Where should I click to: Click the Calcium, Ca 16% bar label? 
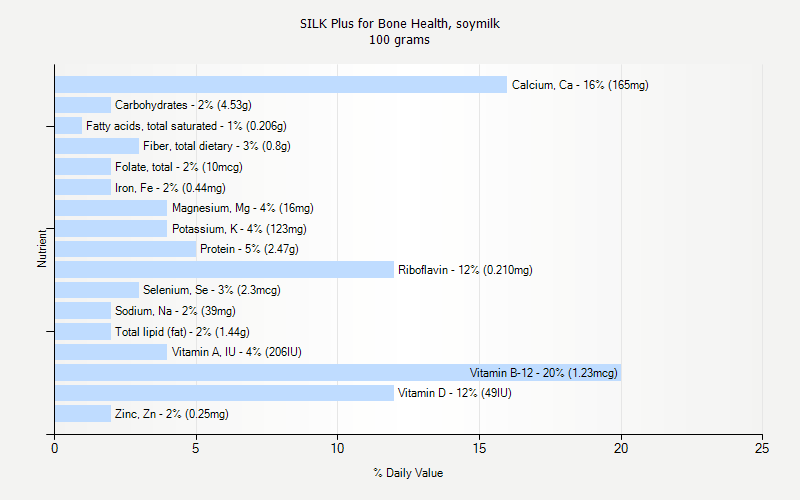[x=580, y=85]
